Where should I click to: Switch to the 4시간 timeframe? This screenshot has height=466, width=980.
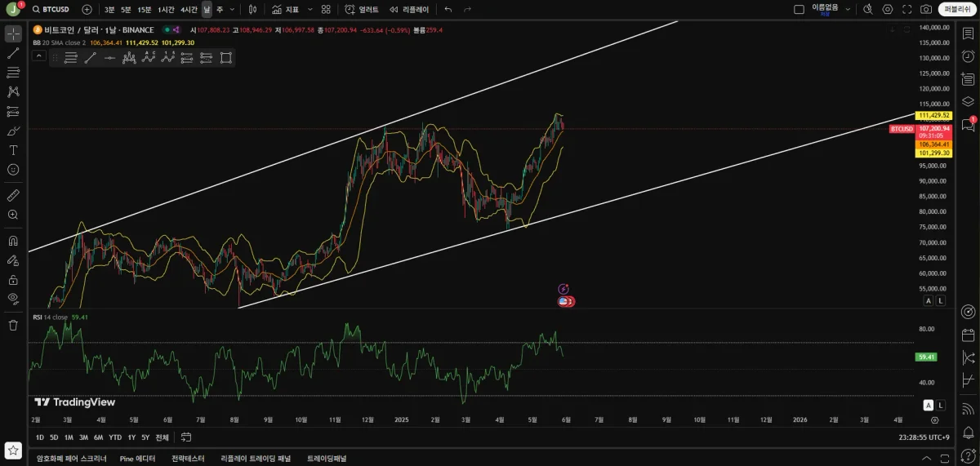(189, 9)
